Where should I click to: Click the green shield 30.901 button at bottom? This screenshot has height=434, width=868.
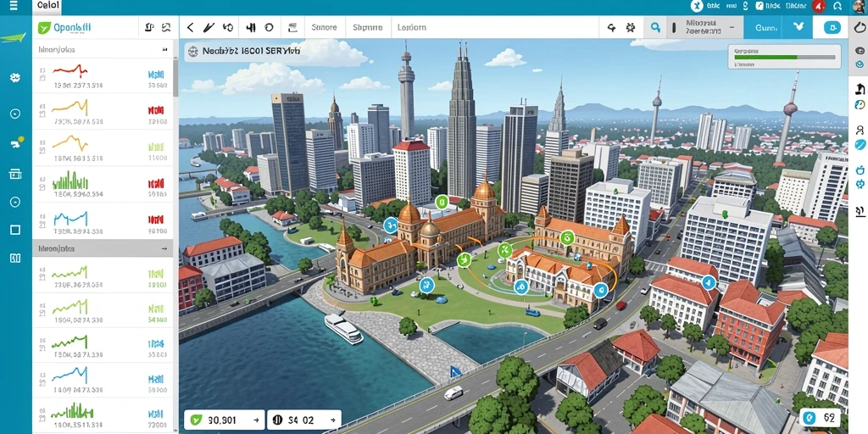pos(224,420)
